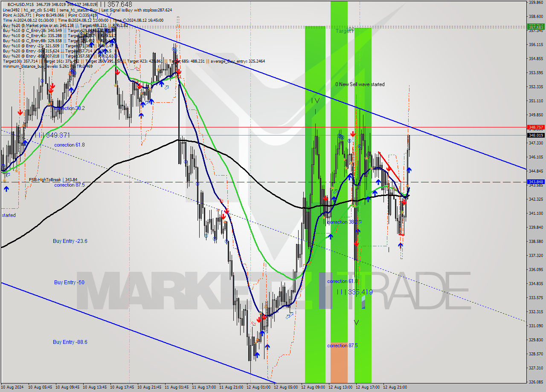Select the 'started' label at left edge
546x392 pixels.
(9, 215)
